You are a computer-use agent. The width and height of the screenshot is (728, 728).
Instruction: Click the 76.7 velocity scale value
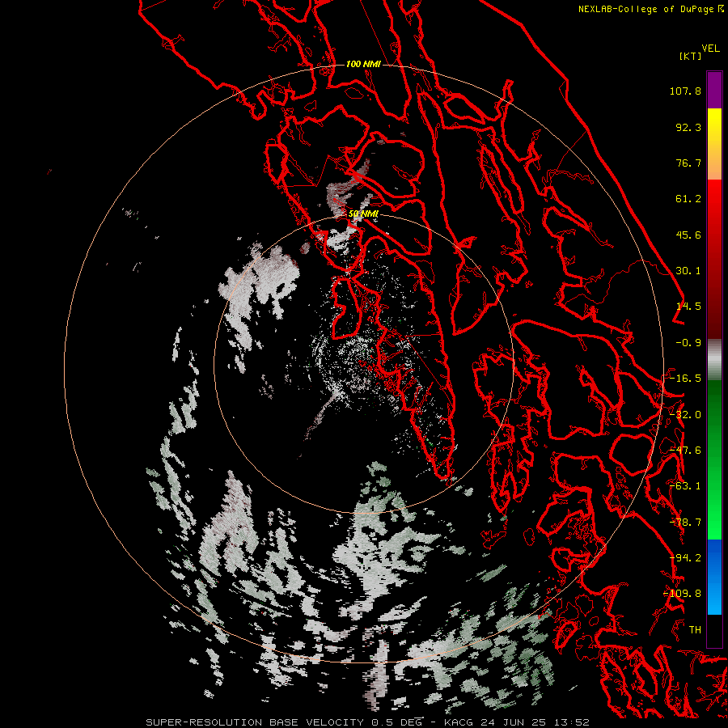tap(688, 163)
